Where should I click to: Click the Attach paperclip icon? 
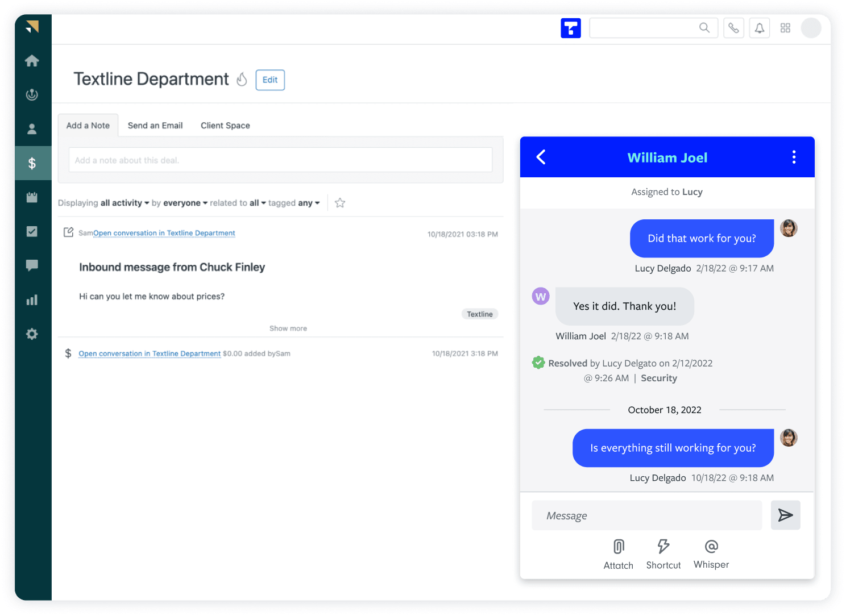click(619, 547)
